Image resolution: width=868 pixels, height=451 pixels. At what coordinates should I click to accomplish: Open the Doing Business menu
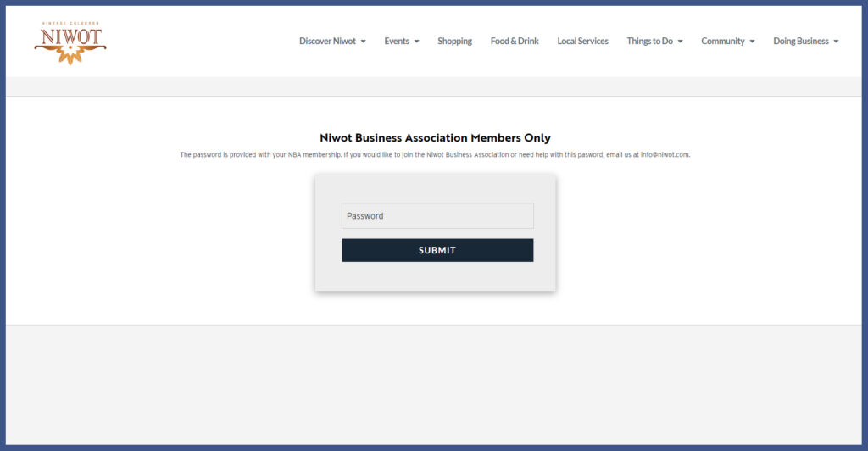(x=800, y=41)
